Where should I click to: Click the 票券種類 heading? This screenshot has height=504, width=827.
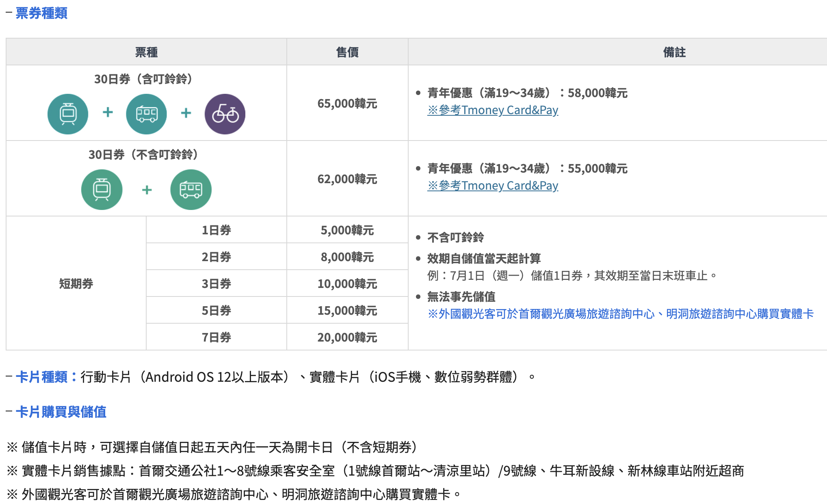pos(41,13)
